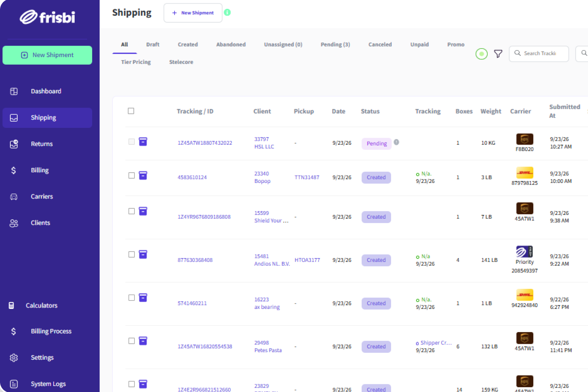Click archive box icon for 1Z4YR9676809186808
The width and height of the screenshot is (588, 392).
point(143,211)
